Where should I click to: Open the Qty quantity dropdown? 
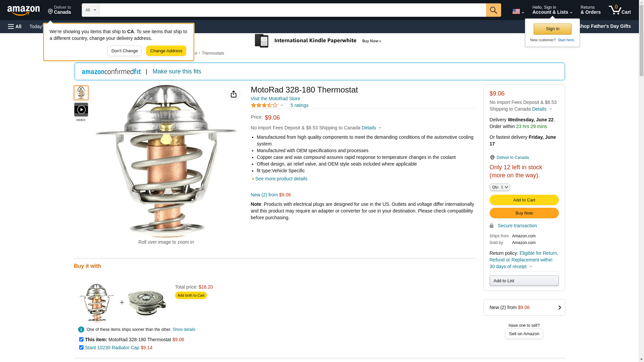pos(499,187)
